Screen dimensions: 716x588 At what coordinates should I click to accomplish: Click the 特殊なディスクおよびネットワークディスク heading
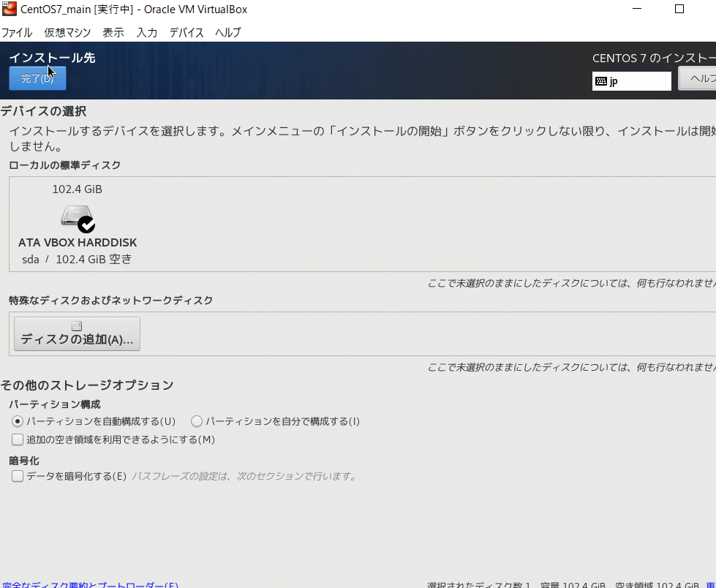point(111,301)
